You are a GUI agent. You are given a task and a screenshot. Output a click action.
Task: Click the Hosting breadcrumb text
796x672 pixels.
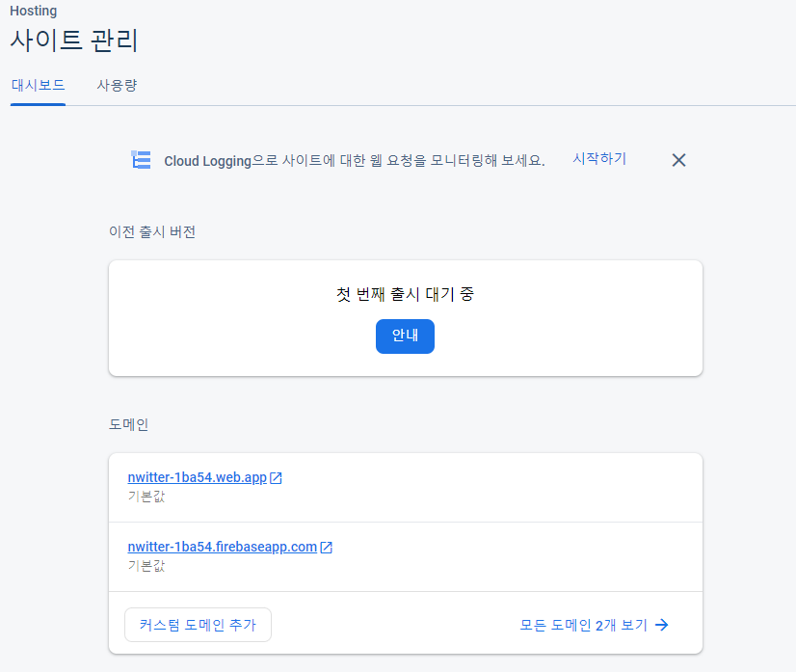coord(34,11)
